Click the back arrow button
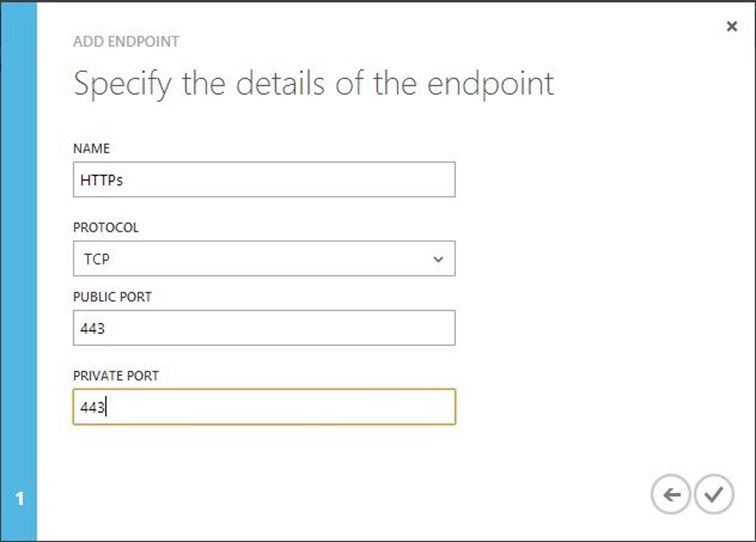756x542 pixels. [x=671, y=495]
